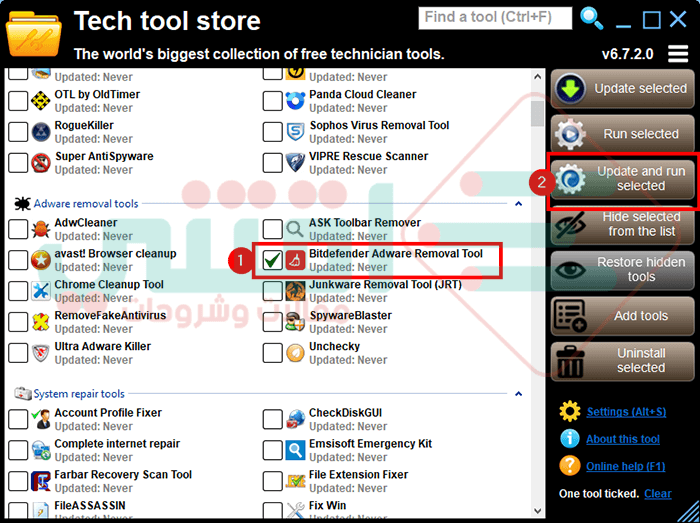This screenshot has height=523, width=700.
Task: Click the Junkware Removal Tool icon
Action: click(295, 291)
